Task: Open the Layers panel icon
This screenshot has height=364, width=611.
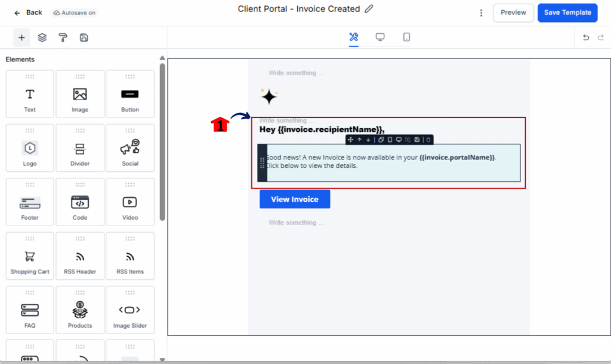Action: click(42, 38)
